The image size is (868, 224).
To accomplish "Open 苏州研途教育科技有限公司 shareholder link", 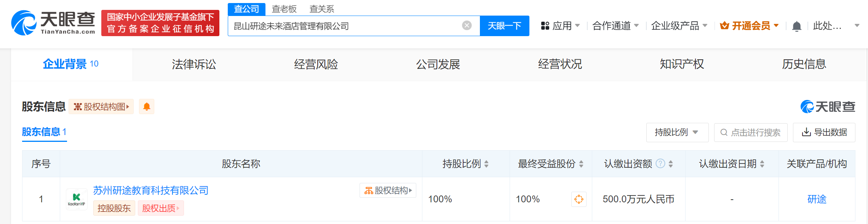I will (x=151, y=190).
